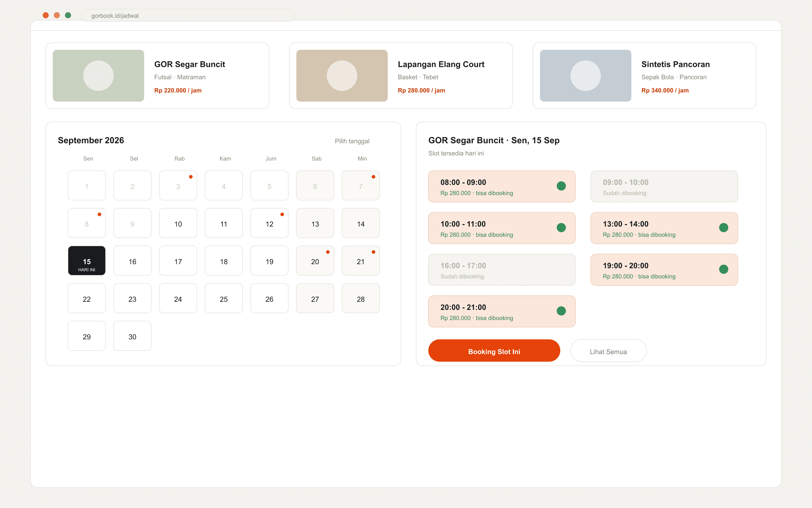Select calendar date 22

pos(87,298)
